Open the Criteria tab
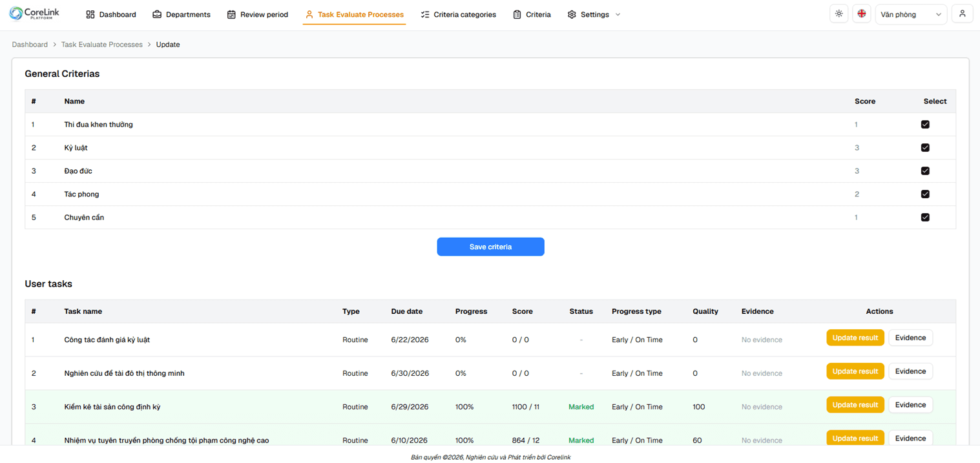Screen dimensions: 980x463 532,14
